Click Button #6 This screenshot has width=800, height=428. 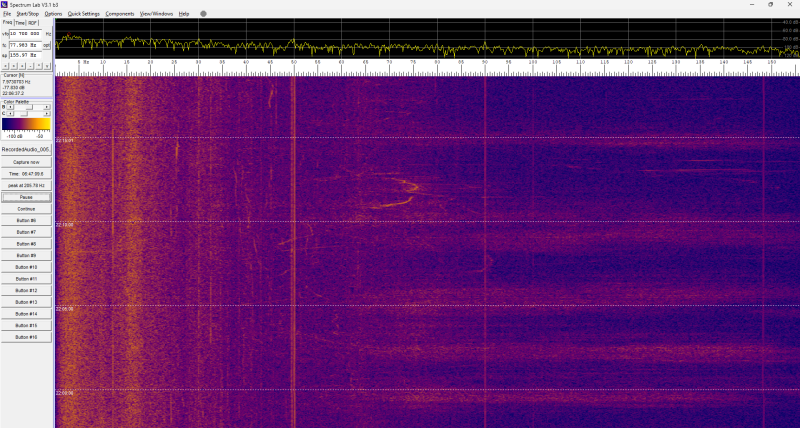point(26,220)
